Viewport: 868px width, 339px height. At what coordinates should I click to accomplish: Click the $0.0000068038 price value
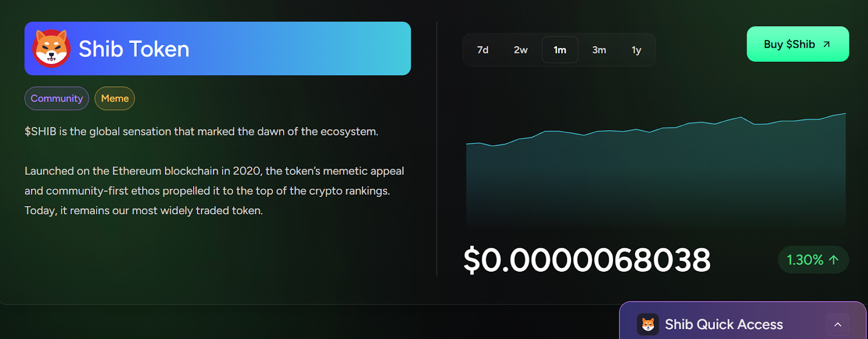587,260
